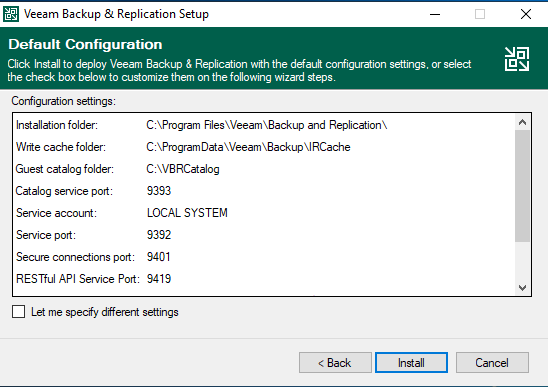The height and width of the screenshot is (387, 548).
Task: Select the Installation folder path row
Action: [264, 125]
